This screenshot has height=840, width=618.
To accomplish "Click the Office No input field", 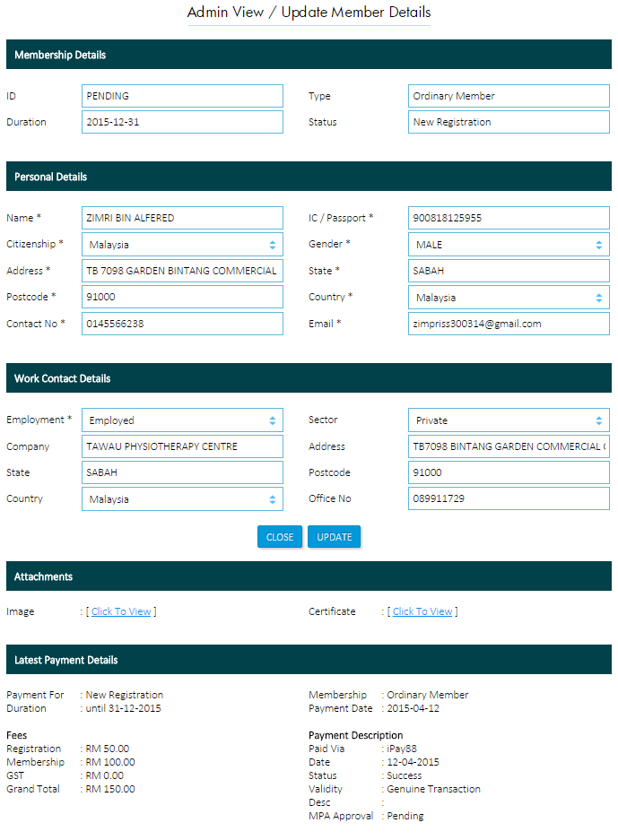I will coord(509,499).
